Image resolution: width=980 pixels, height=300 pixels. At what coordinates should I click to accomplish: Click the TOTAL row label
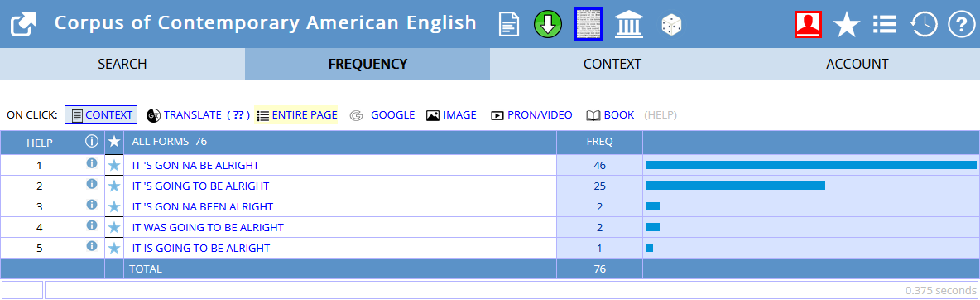pyautogui.click(x=145, y=269)
